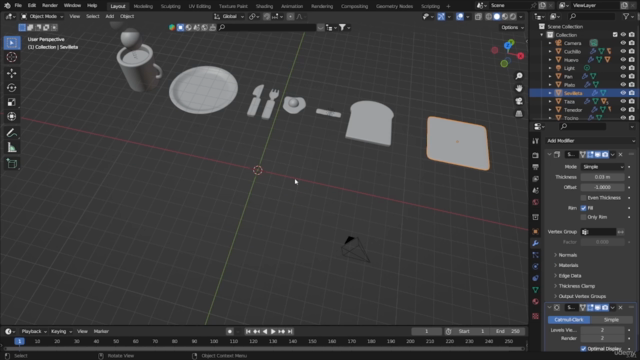The image size is (640, 360).
Task: Expand the Normals subpanel
Action: (x=568, y=255)
